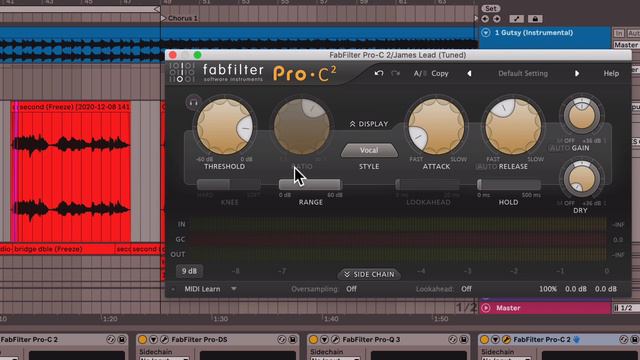The height and width of the screenshot is (360, 640).
Task: Click the Master track play icon
Action: pyautogui.click(x=485, y=308)
